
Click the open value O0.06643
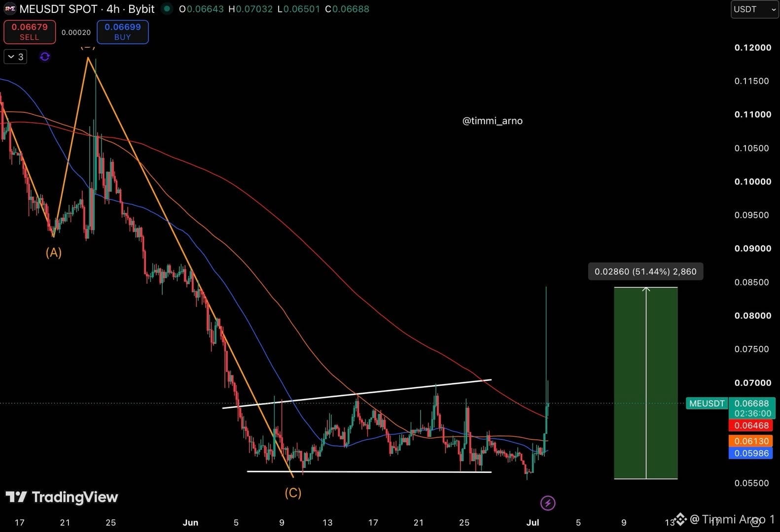(201, 9)
